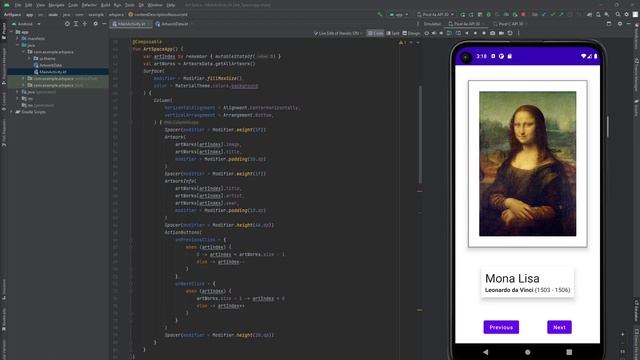This screenshot has width=640, height=360.
Task: Click Expand All icon in Project panel
Action: [76, 24]
